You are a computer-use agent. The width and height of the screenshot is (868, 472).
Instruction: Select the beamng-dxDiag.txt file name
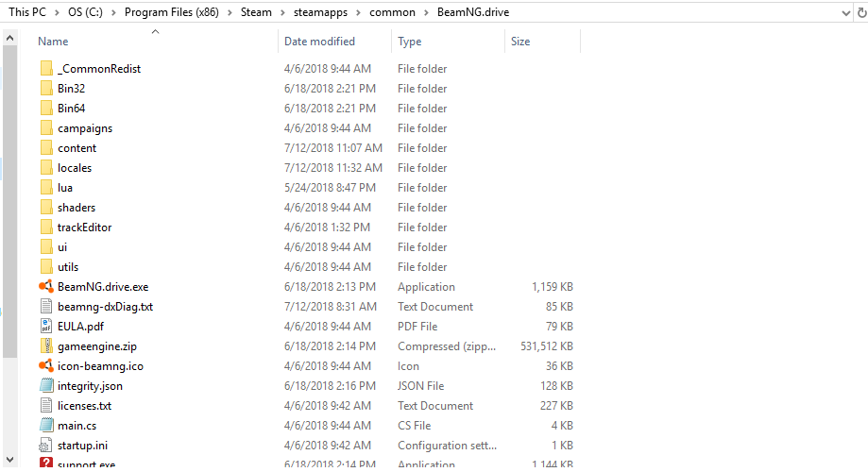[105, 307]
